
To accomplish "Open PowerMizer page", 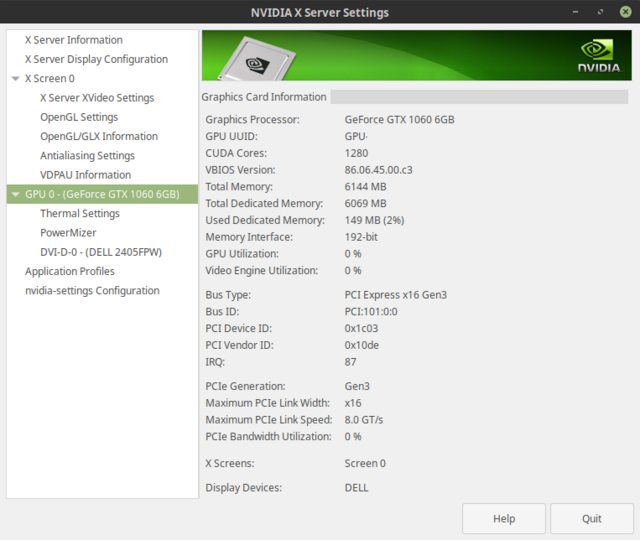I will (x=68, y=233).
